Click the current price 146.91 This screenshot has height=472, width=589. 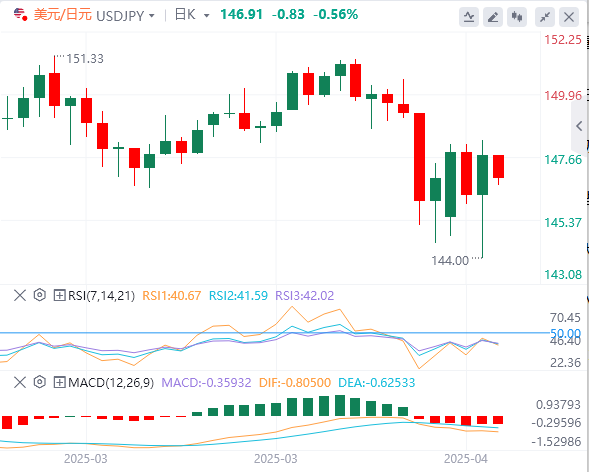[241, 15]
